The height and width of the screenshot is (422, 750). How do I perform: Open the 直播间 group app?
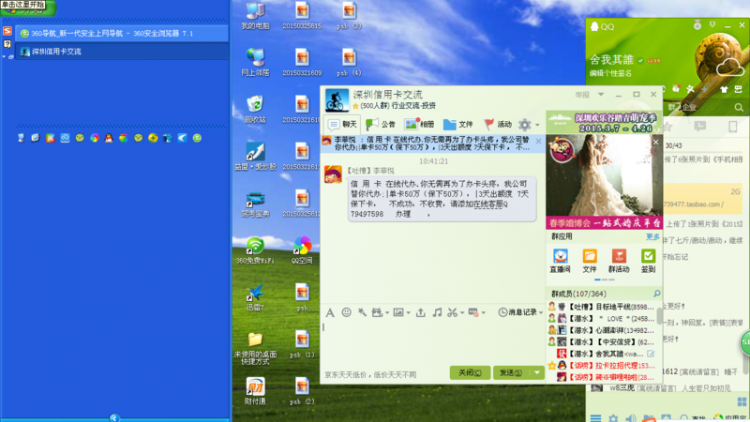pos(560,261)
